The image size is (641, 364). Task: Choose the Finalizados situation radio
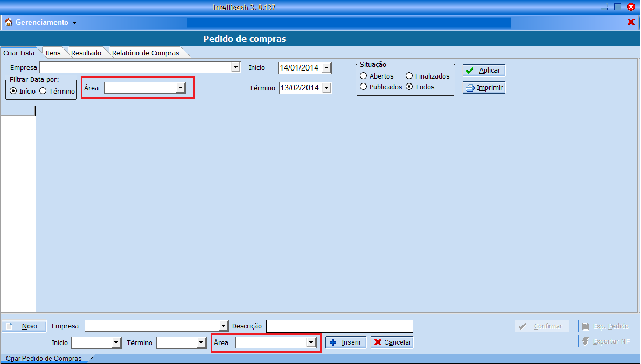click(409, 76)
